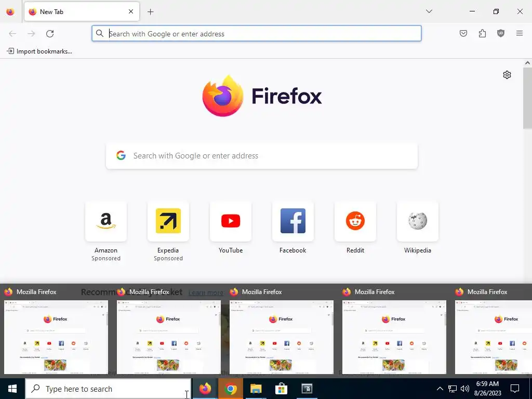This screenshot has width=532, height=399.
Task: Open Microsoft Store from the taskbar
Action: (281, 389)
